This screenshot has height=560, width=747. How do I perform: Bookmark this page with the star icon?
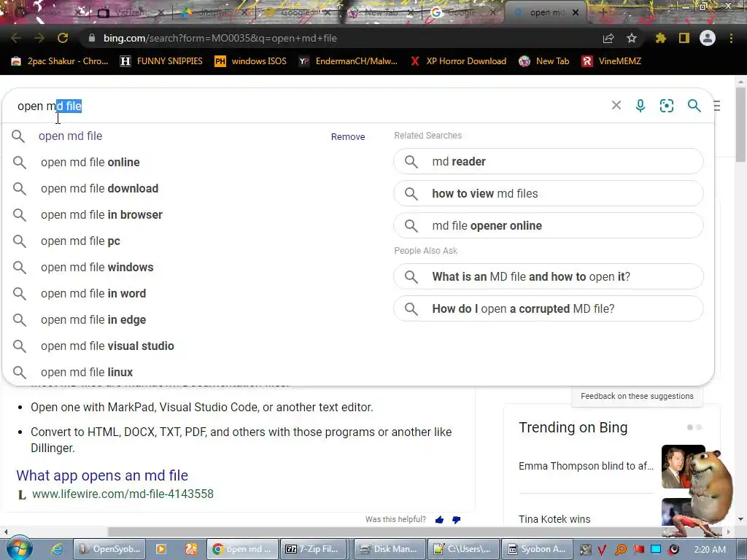pos(632,38)
